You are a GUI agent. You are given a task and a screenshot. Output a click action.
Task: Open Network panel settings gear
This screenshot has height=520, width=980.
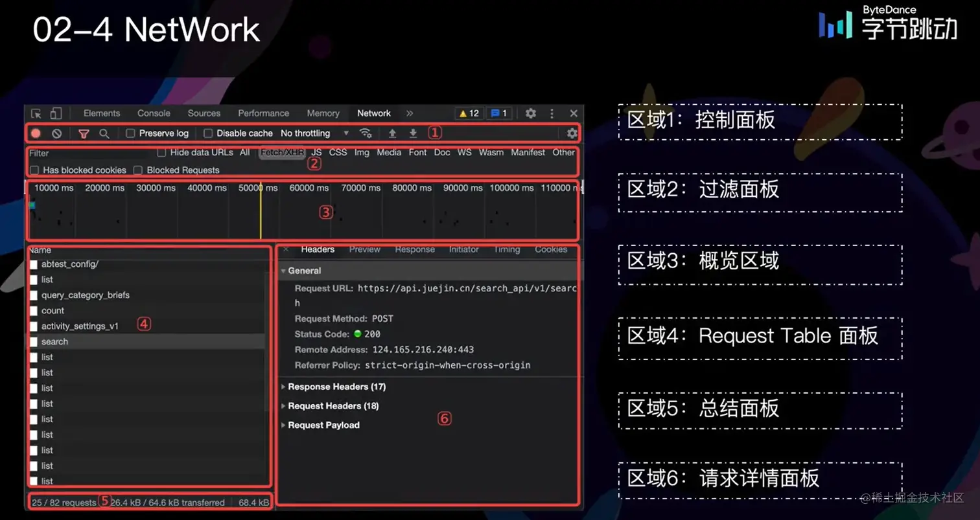pyautogui.click(x=572, y=133)
